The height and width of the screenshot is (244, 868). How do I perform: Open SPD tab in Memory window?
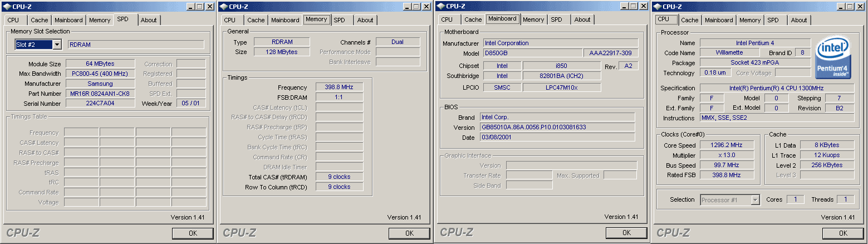(339, 20)
